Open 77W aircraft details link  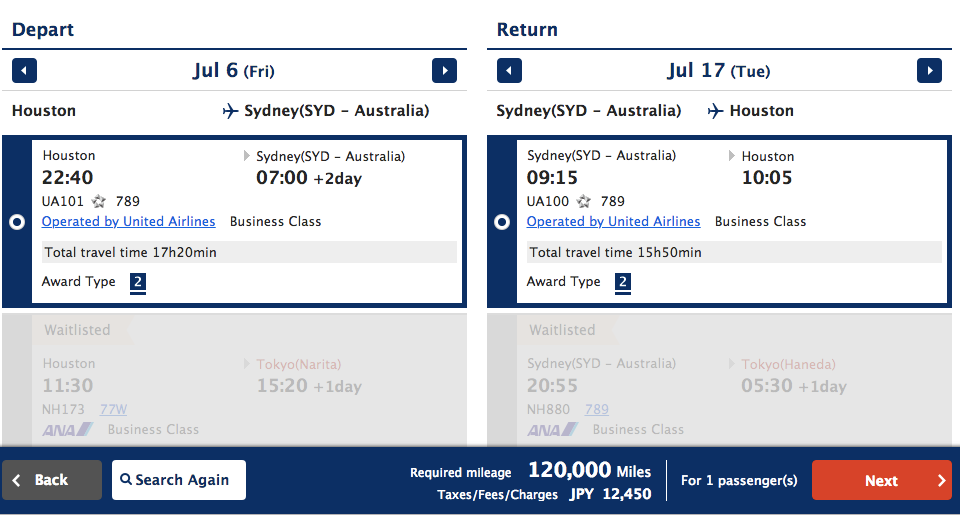114,409
